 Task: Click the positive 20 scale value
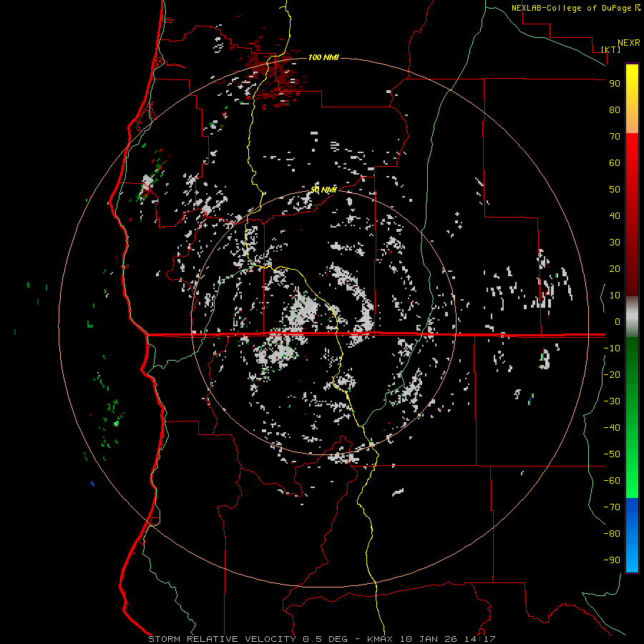[615, 269]
